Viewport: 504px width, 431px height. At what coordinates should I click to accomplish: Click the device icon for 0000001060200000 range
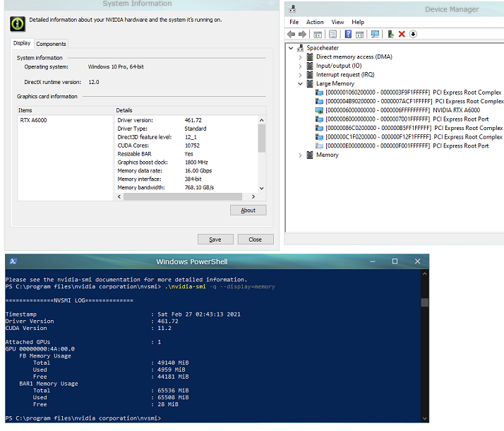319,93
